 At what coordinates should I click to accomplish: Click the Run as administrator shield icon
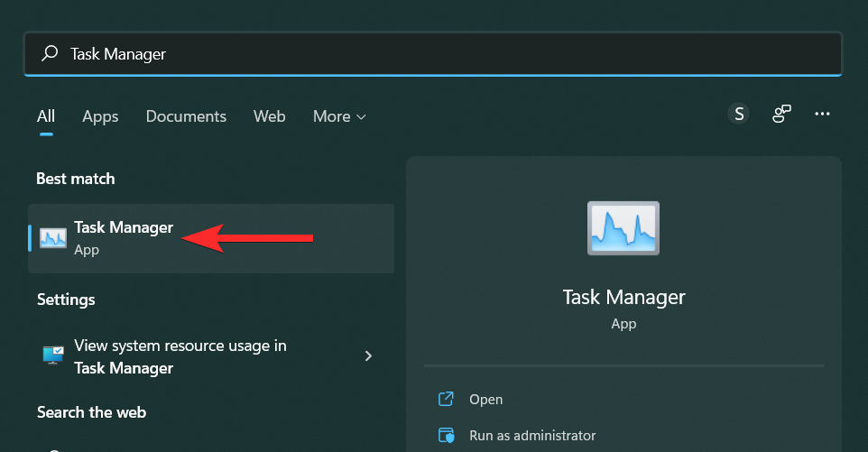pyautogui.click(x=445, y=436)
